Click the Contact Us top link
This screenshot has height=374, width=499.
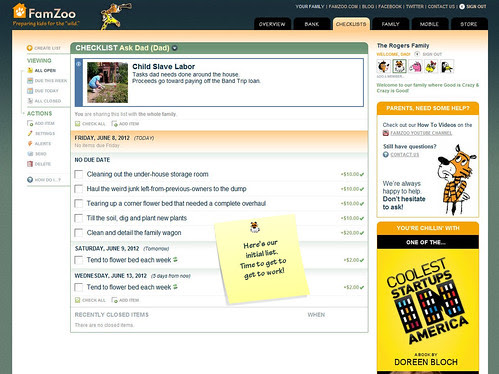point(441,6)
